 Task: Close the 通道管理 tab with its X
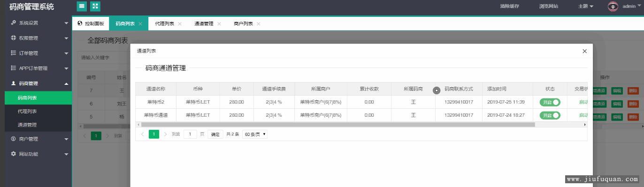coord(219,23)
